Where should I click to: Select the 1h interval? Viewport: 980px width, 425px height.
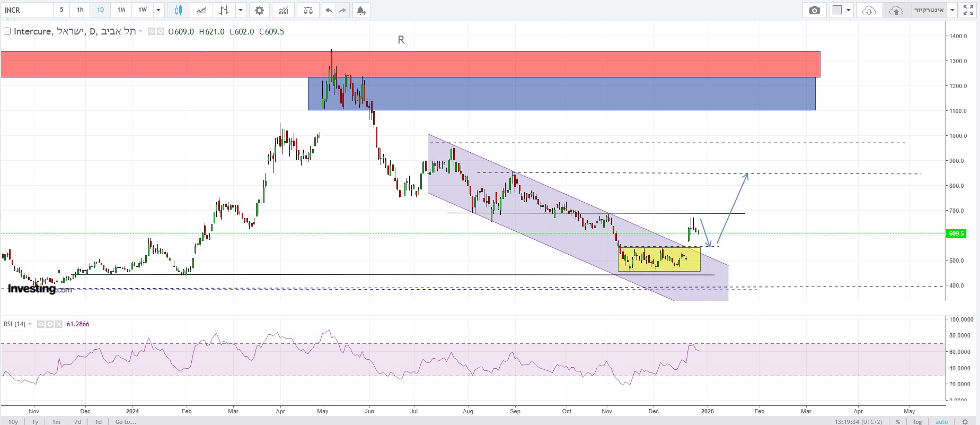point(80,10)
